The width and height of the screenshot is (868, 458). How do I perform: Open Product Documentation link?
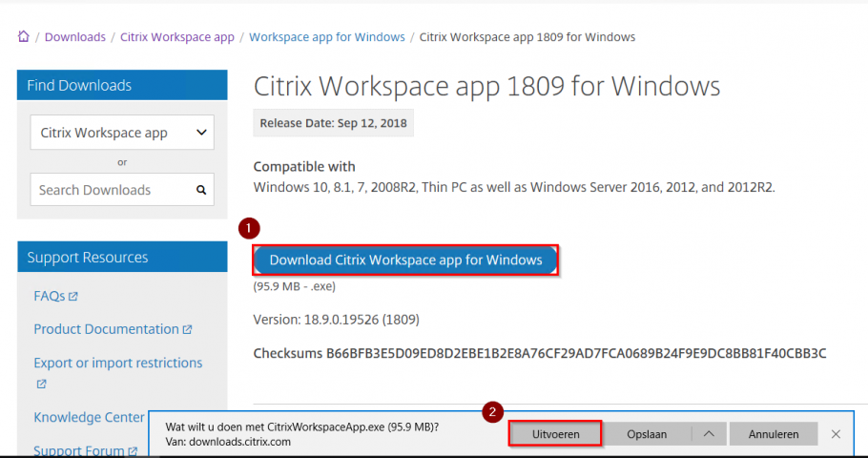(106, 329)
